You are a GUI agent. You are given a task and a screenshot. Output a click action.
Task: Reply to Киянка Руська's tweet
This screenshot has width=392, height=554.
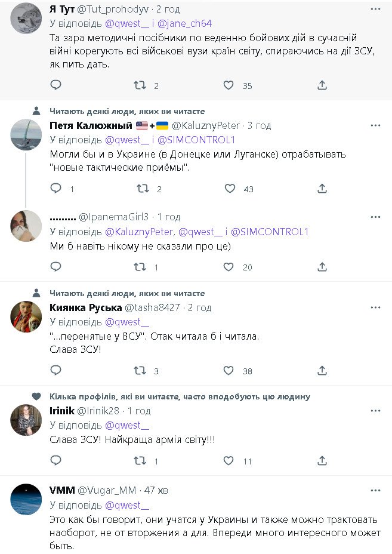[55, 371]
